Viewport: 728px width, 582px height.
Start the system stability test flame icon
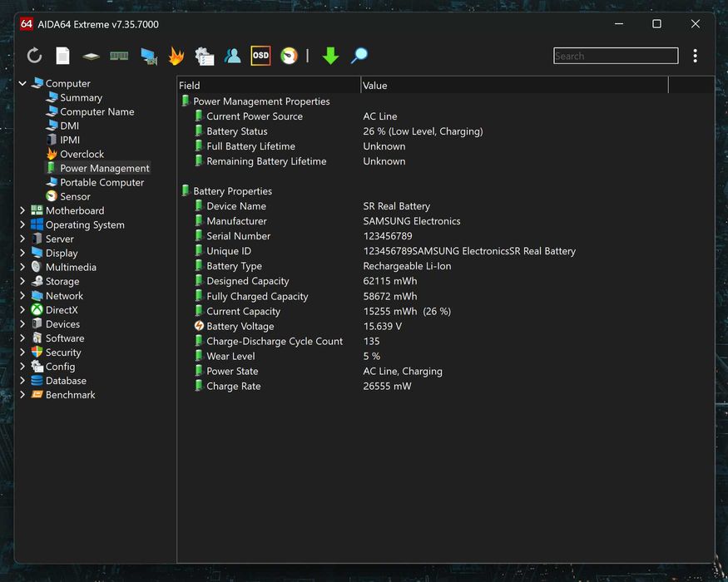point(176,56)
